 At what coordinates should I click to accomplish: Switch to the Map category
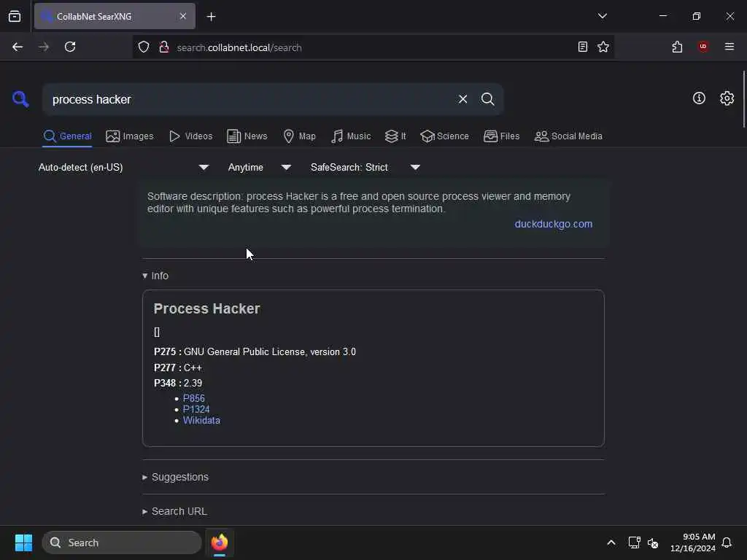point(299,136)
